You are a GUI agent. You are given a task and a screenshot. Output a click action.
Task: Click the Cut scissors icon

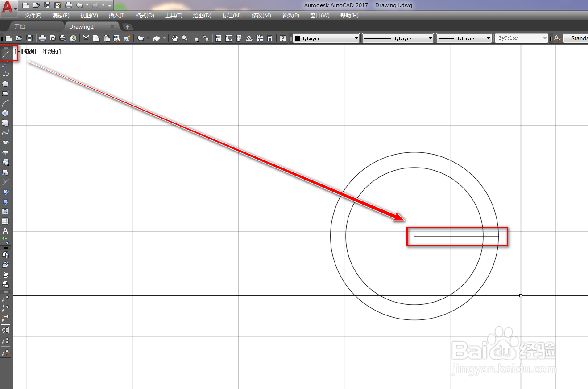(86, 38)
